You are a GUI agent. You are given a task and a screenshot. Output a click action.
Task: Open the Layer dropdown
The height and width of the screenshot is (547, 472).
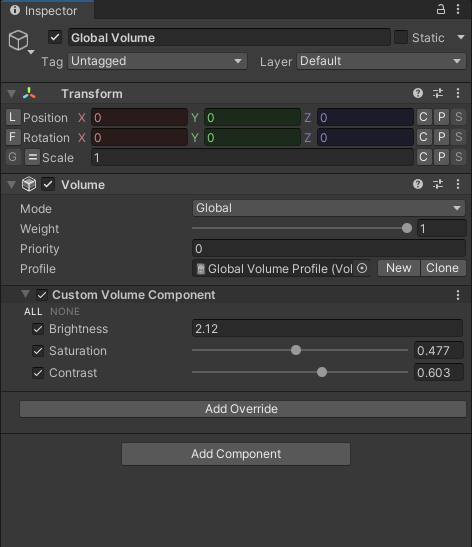click(381, 61)
